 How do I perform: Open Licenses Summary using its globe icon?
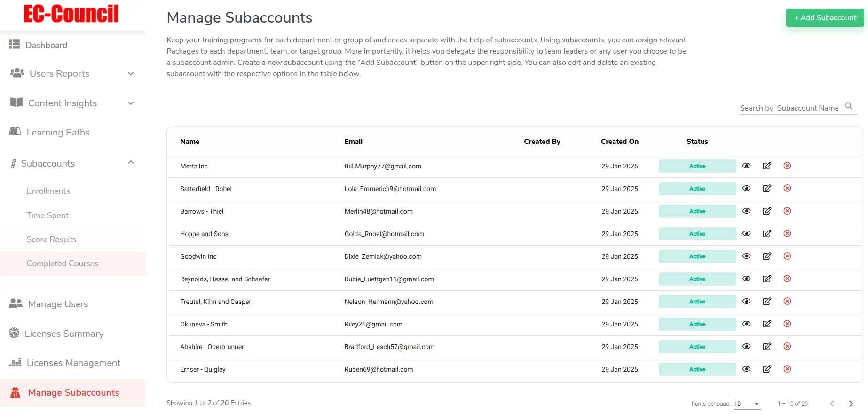click(x=15, y=333)
